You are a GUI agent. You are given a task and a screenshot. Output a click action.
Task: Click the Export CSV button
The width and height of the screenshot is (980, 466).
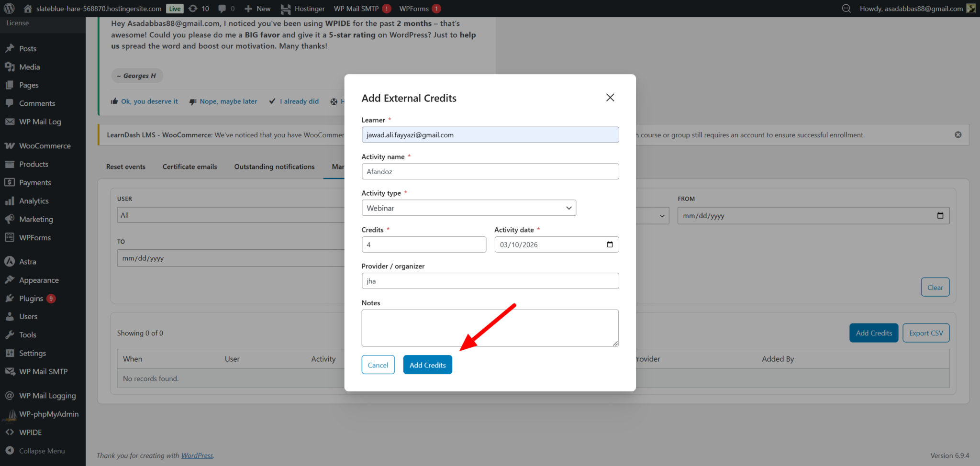point(925,333)
